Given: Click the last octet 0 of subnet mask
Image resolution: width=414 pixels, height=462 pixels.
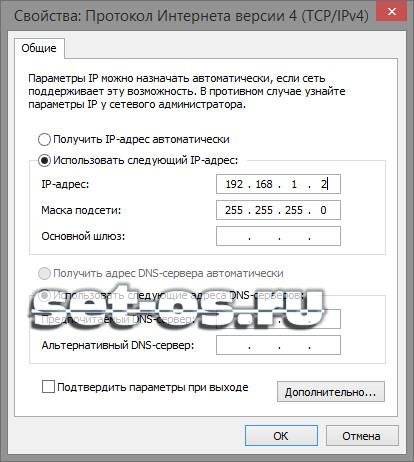Looking at the screenshot, I should [323, 210].
